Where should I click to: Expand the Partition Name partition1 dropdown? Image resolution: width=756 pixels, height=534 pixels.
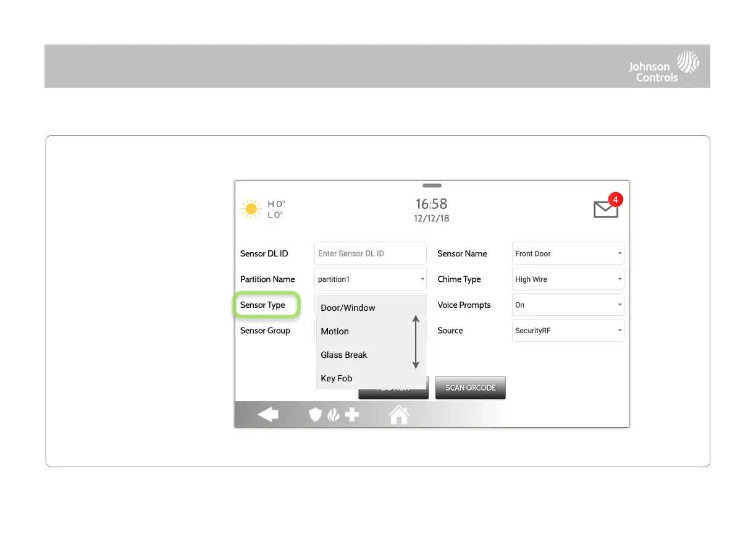(371, 279)
